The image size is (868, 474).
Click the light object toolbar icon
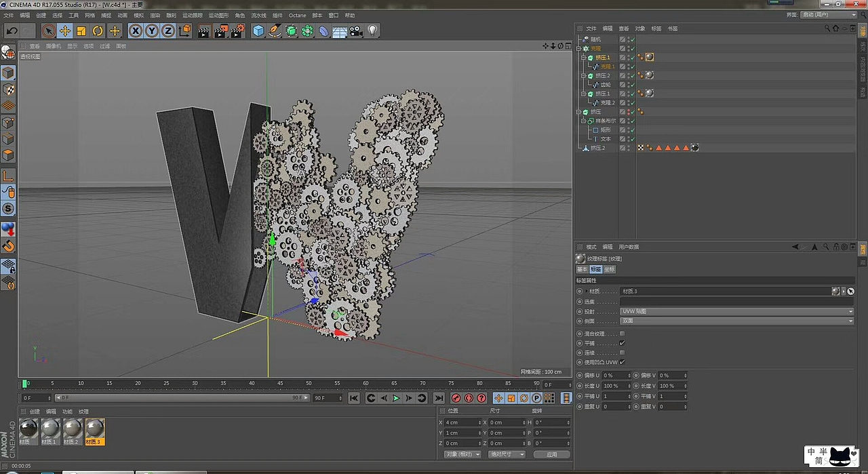coord(372,31)
